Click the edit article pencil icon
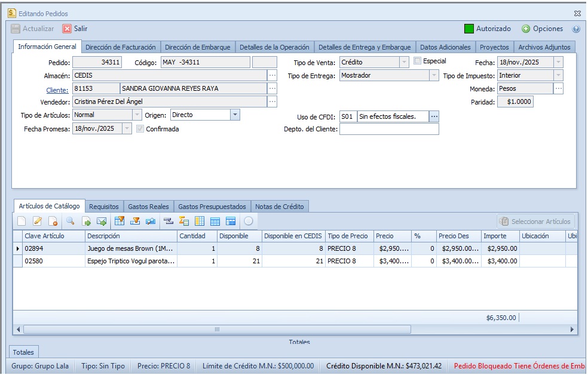This screenshot has width=588, height=375. (x=37, y=221)
